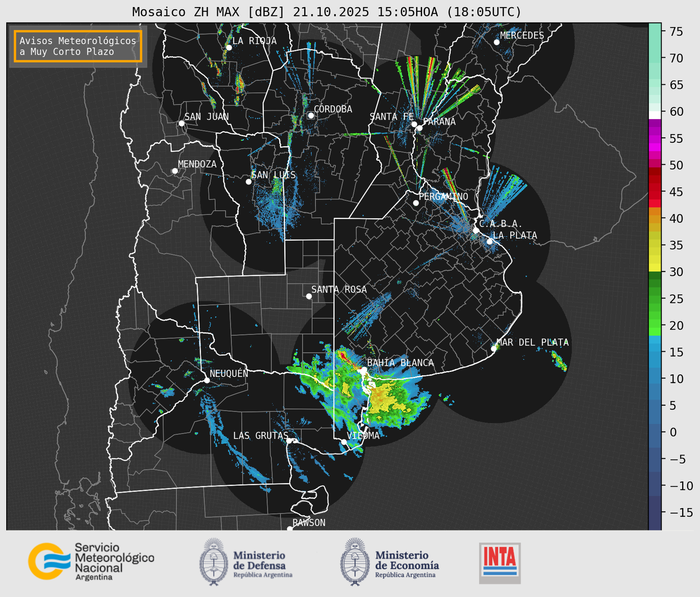Click the CÓRDOBA city label

pyautogui.click(x=333, y=109)
